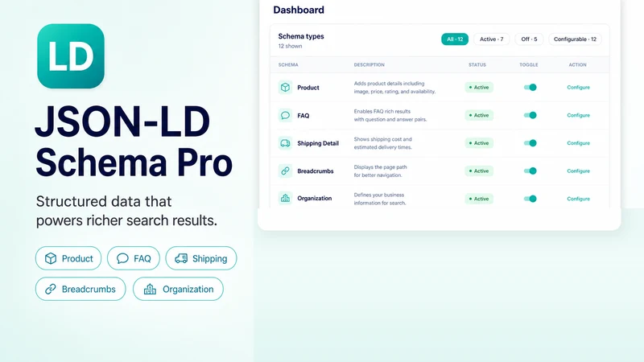Image resolution: width=644 pixels, height=362 pixels.
Task: Switch off the Organization toggle
Action: tap(530, 199)
